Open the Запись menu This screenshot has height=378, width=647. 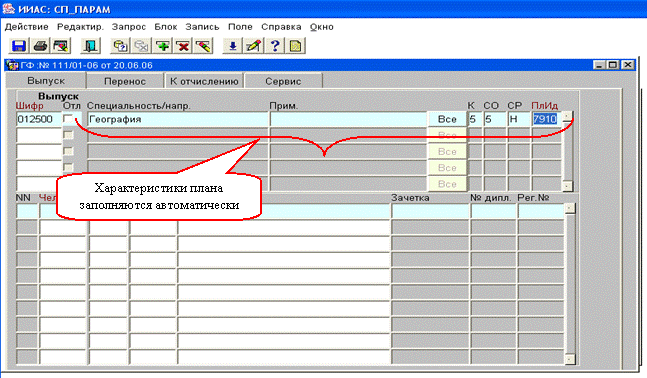[202, 27]
